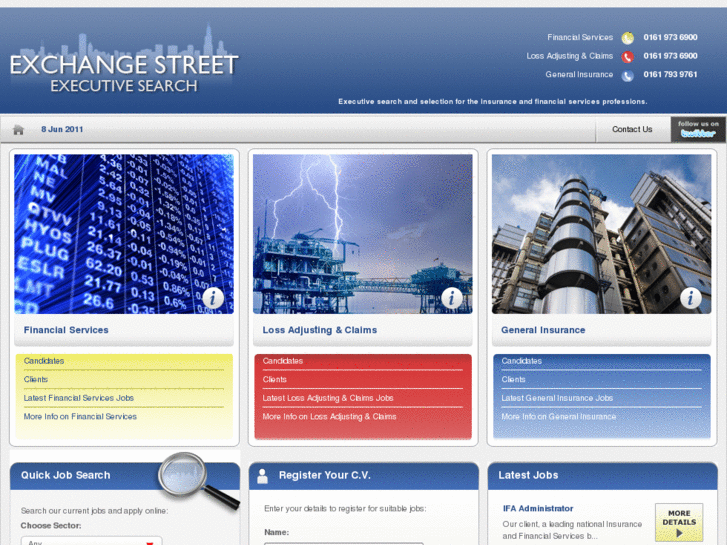The width and height of the screenshot is (727, 545).
Task: Click the home icon in navigation bar
Action: coord(19,129)
